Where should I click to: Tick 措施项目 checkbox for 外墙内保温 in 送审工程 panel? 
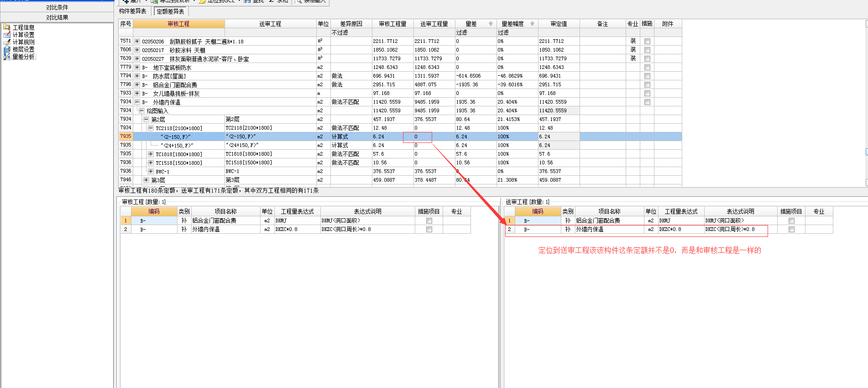[791, 229]
